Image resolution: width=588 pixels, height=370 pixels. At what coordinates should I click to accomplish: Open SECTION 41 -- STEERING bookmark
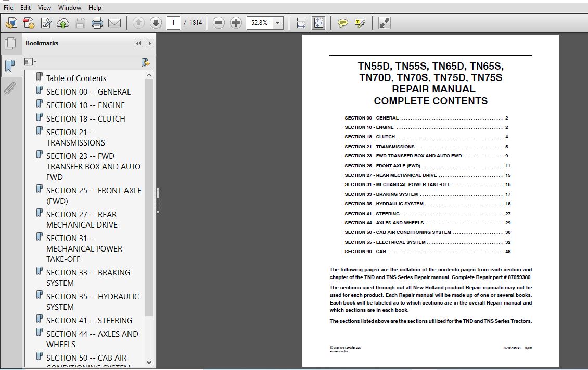(x=90, y=321)
